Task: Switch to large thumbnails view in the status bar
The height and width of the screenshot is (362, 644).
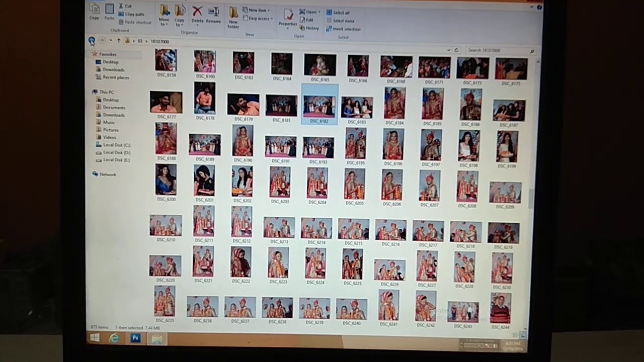Action: coord(524,335)
